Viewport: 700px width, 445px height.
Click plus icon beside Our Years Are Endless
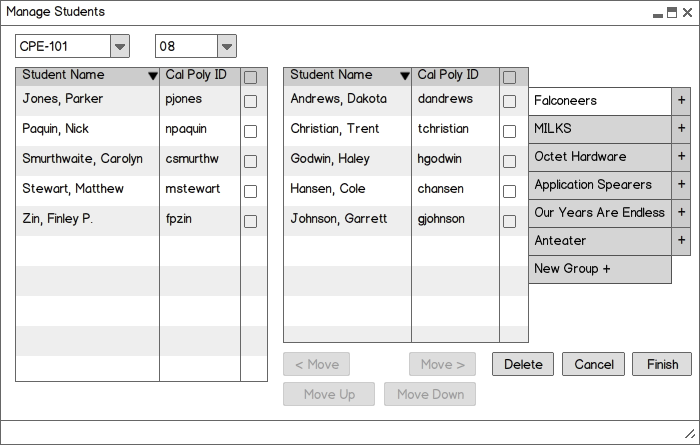click(x=681, y=212)
